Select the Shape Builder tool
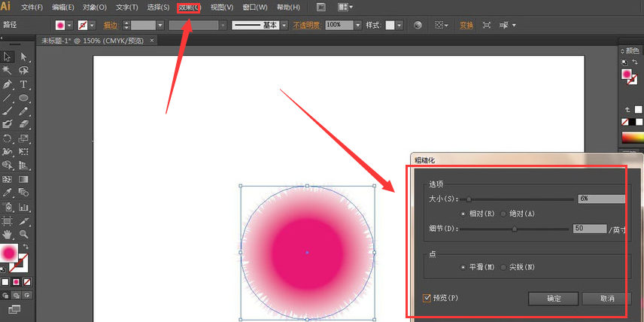Screen dimensions: 644x322 7,165
